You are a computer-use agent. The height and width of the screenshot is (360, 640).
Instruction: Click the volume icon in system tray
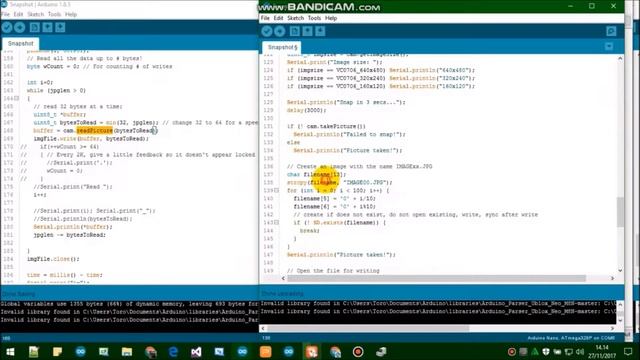tap(580, 351)
